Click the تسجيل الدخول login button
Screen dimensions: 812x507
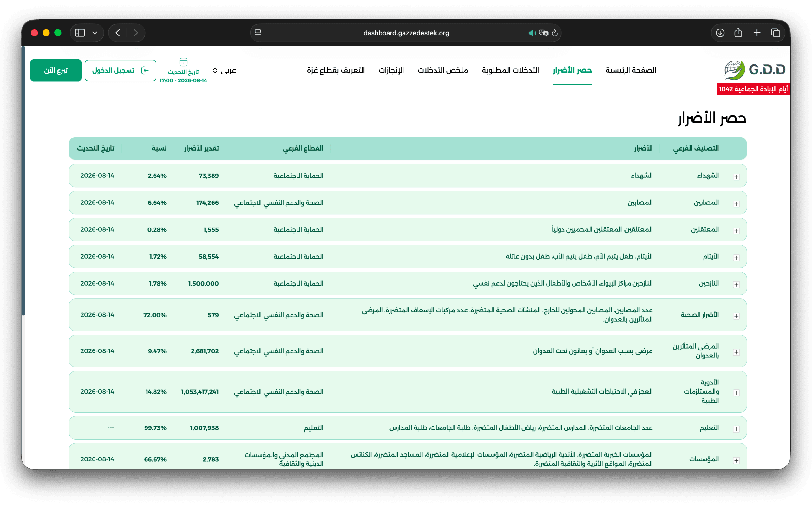click(x=121, y=70)
